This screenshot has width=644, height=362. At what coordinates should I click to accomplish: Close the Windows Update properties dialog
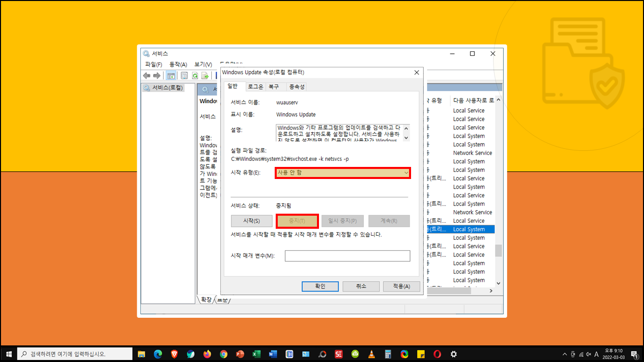[x=417, y=72]
